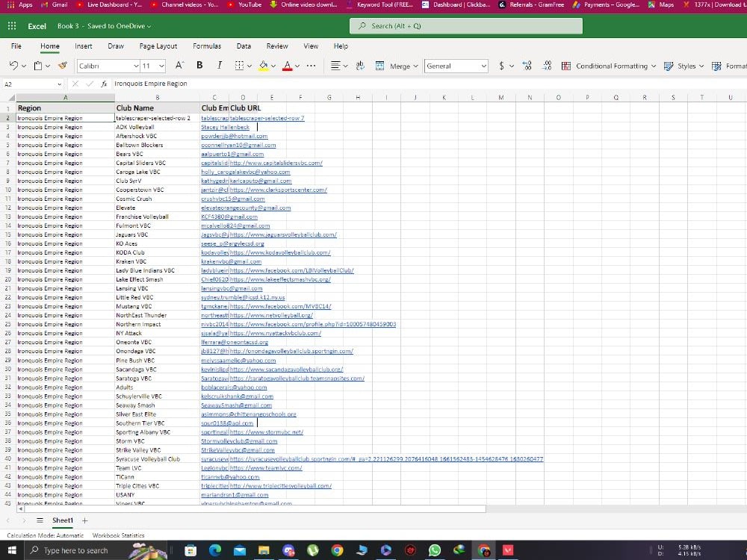The image size is (747, 560).
Task: Apply yellow fill color bucket
Action: 264,66
